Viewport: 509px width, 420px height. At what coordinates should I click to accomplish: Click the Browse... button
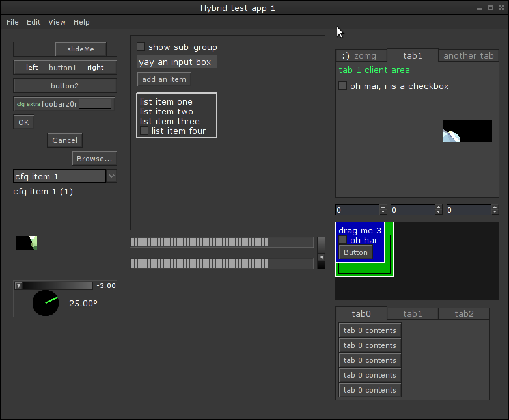tap(94, 159)
